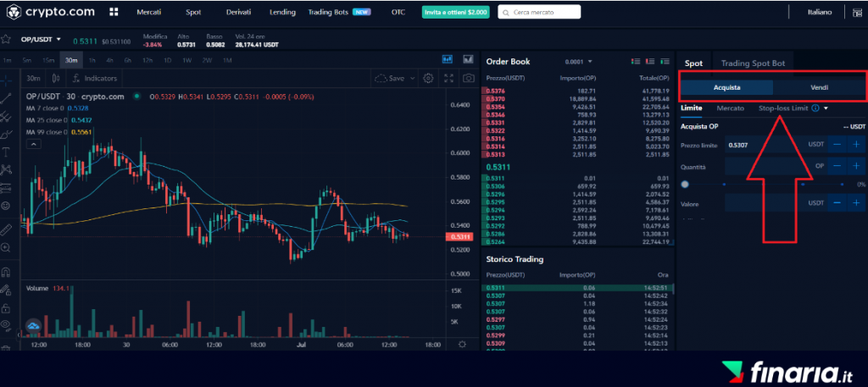Show order book buys only
Viewport: 868px width, 387px height.
coord(665,61)
